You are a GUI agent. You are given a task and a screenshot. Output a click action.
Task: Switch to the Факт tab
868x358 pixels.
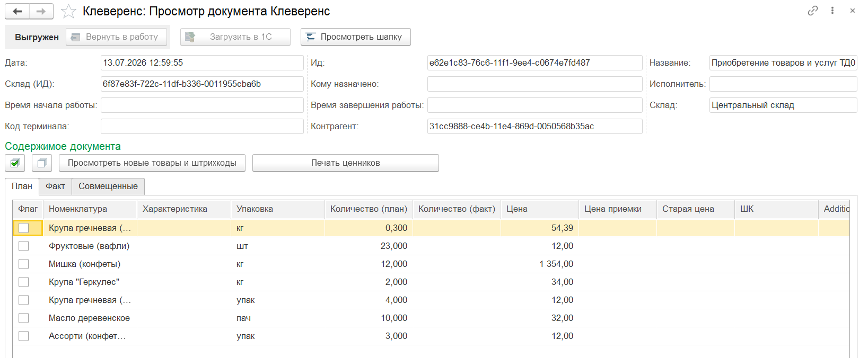pyautogui.click(x=55, y=186)
